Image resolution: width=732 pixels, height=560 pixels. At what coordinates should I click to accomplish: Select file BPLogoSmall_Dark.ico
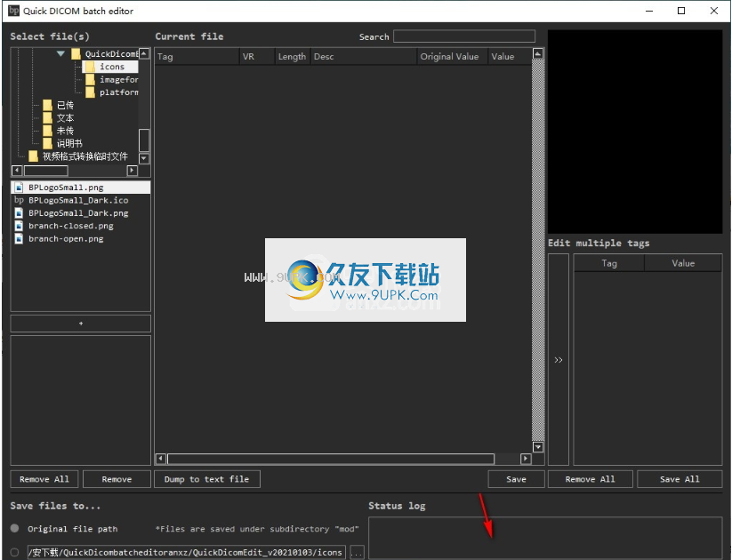click(80, 200)
